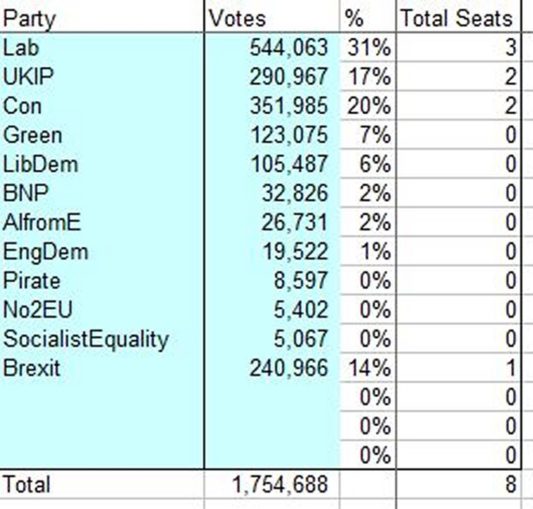The width and height of the screenshot is (533, 509).
Task: Select the percentage sign header cell
Action: (368, 18)
